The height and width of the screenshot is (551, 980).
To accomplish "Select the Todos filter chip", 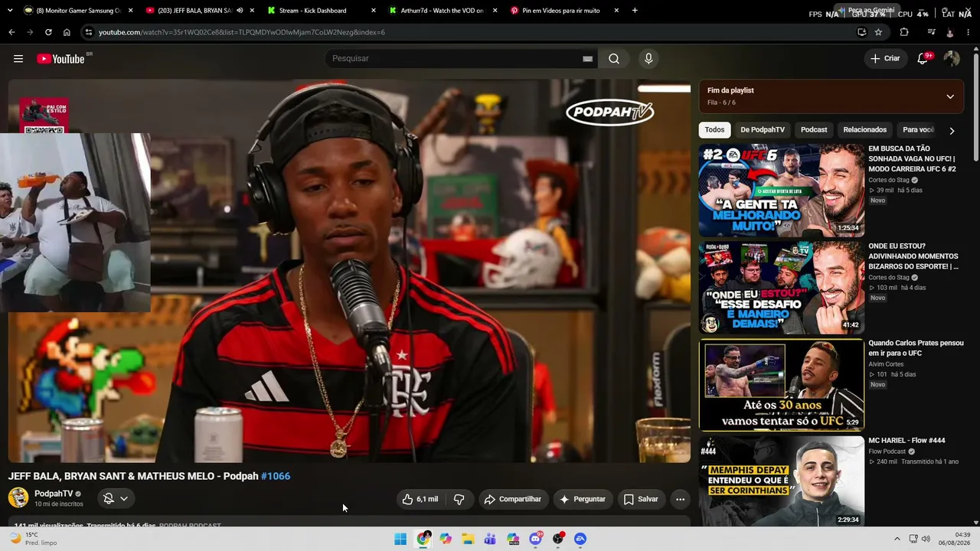I will pos(714,130).
